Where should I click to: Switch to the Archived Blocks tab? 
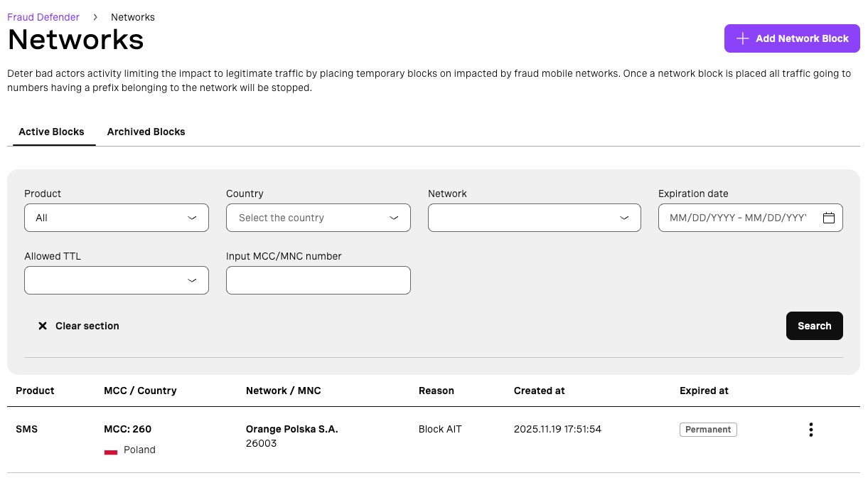tap(146, 132)
